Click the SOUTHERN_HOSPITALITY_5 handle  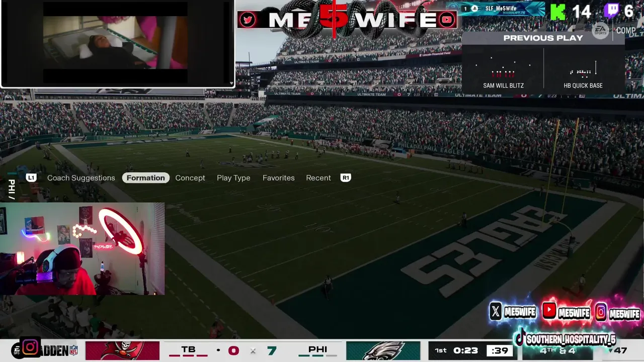[x=571, y=339]
